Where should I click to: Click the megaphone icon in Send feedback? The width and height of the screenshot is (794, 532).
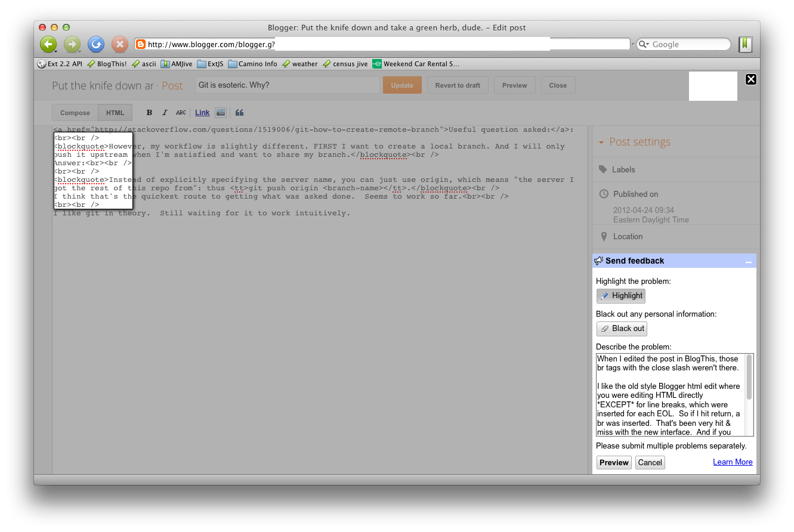(x=598, y=261)
